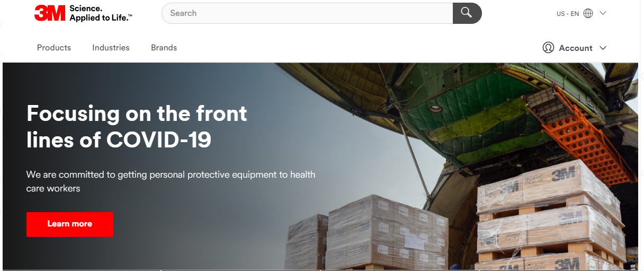Image resolution: width=644 pixels, height=271 pixels.
Task: Click the magnifying glass search button
Action: tap(467, 13)
